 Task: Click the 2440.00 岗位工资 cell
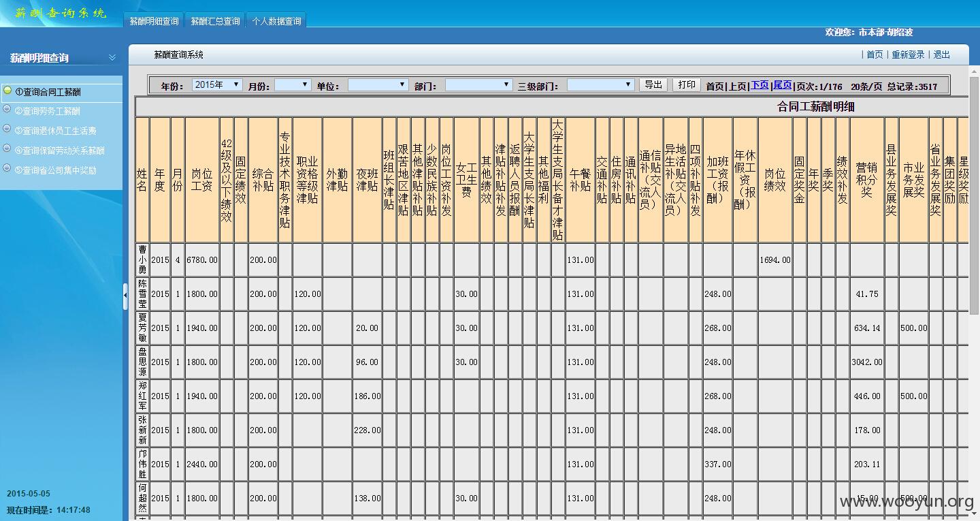(x=202, y=464)
